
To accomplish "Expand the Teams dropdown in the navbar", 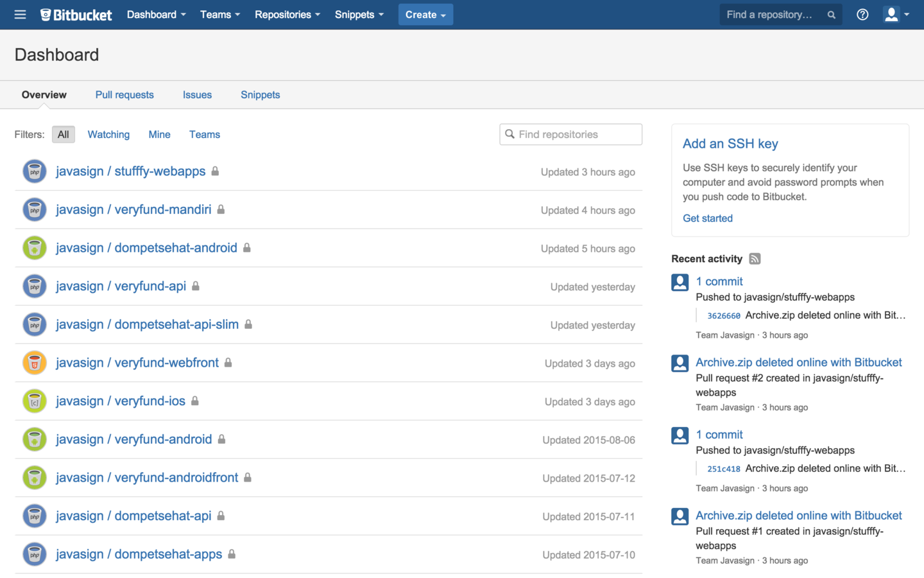I will [220, 15].
